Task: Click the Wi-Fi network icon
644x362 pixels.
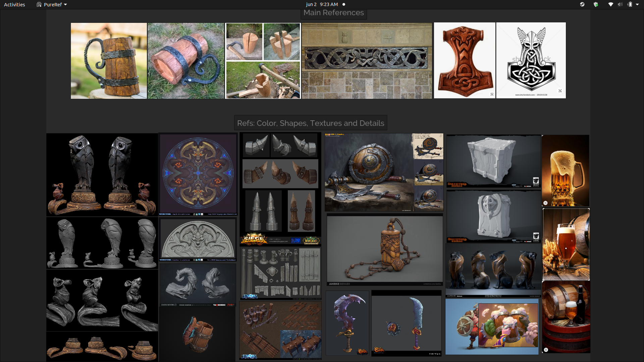Action: (x=610, y=4)
